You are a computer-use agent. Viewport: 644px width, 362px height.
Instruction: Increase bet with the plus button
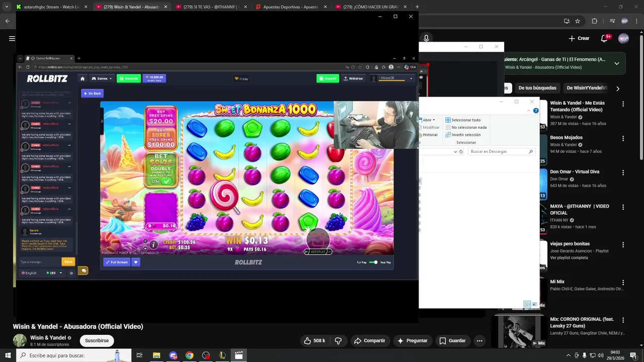point(338,241)
